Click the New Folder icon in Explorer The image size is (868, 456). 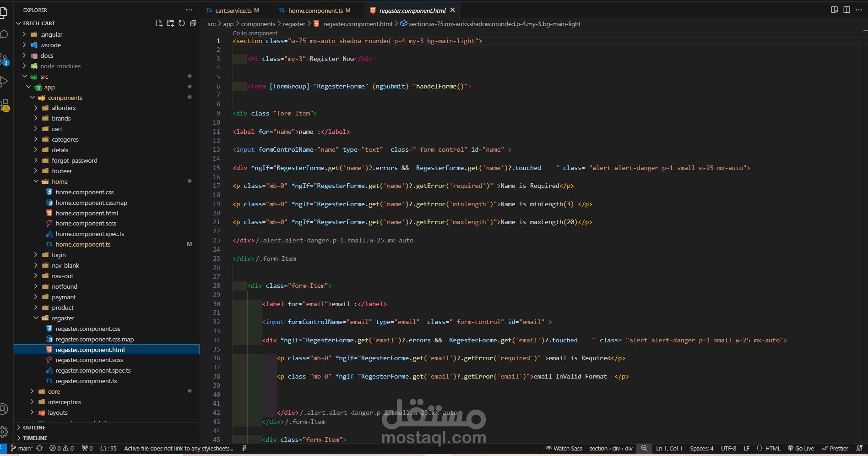pyautogui.click(x=170, y=23)
